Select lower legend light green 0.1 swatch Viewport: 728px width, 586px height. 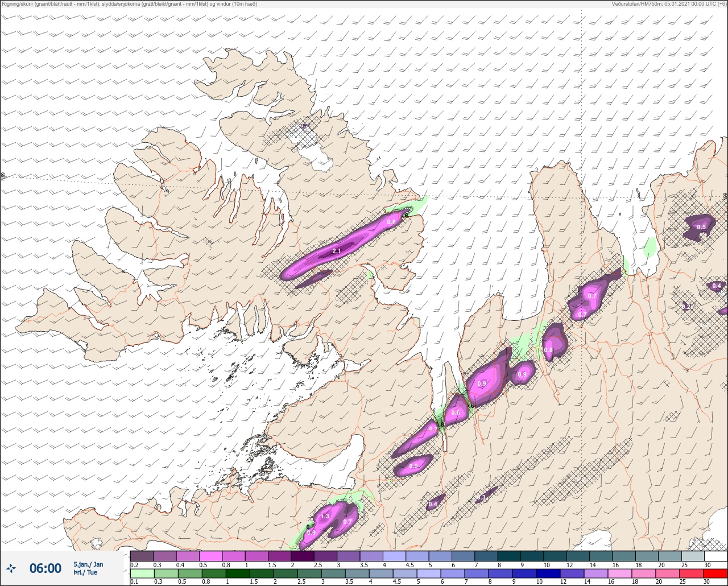pyautogui.click(x=142, y=573)
